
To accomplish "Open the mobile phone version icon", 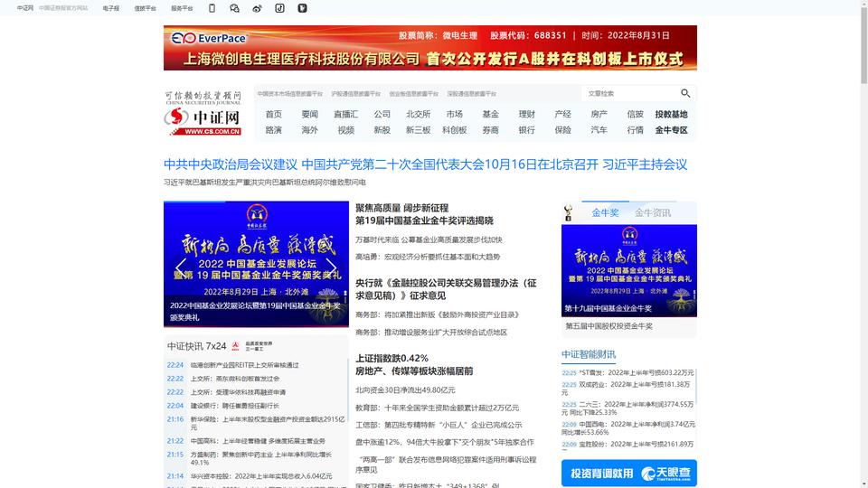I will click(212, 8).
